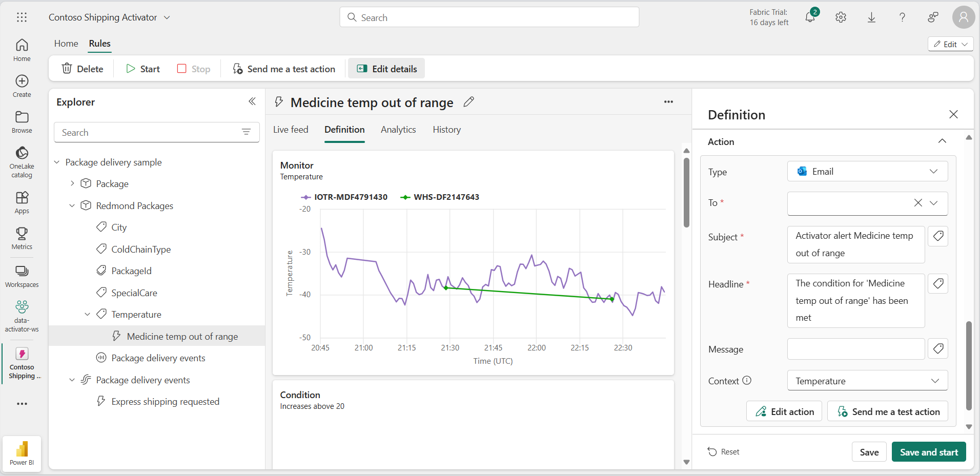Viewport: 980px width, 476px height.
Task: Open the Context Temperature dropdown
Action: [867, 381]
